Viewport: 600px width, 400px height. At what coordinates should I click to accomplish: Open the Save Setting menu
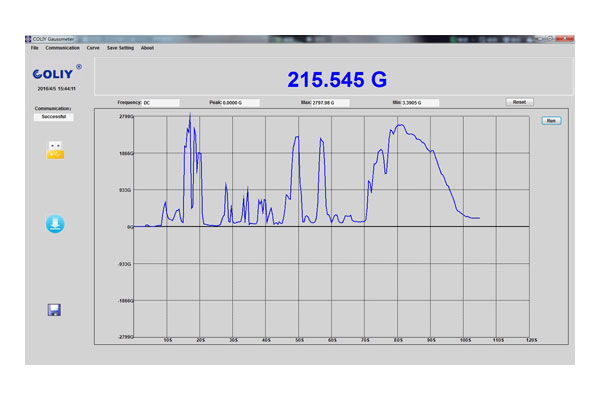pos(120,48)
